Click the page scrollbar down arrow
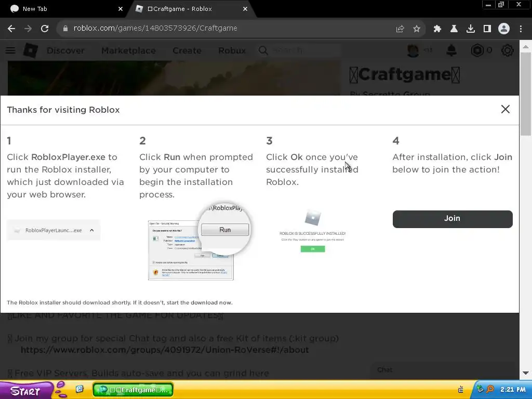 click(526, 373)
